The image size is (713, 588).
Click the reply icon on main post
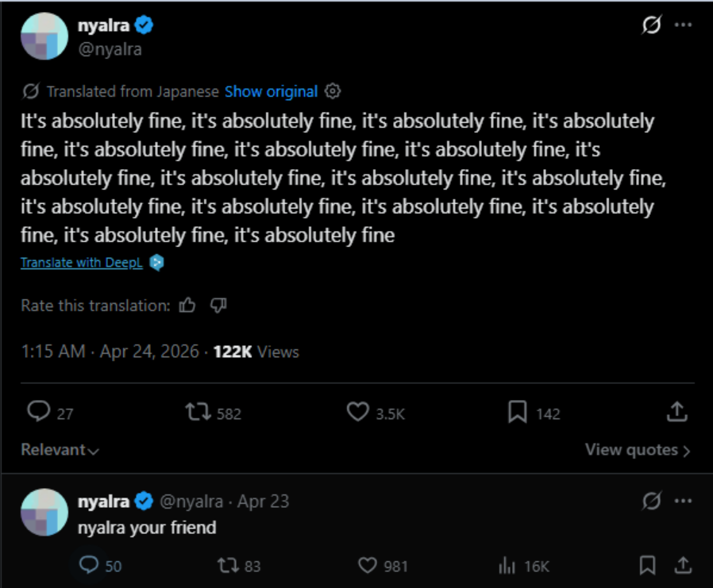[x=39, y=412]
